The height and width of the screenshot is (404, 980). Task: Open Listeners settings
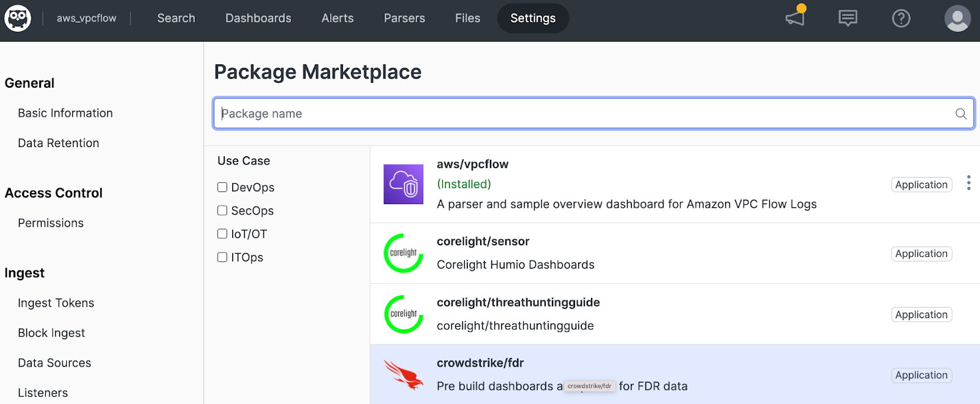point(43,393)
